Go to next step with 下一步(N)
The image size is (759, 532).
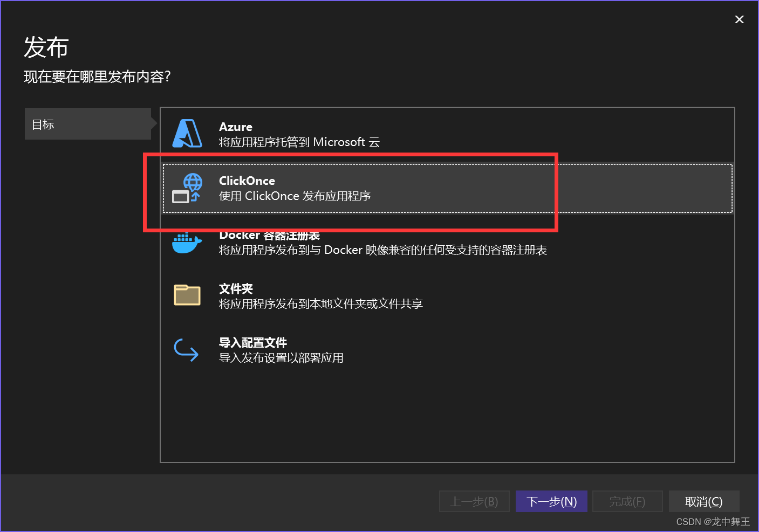tap(551, 501)
